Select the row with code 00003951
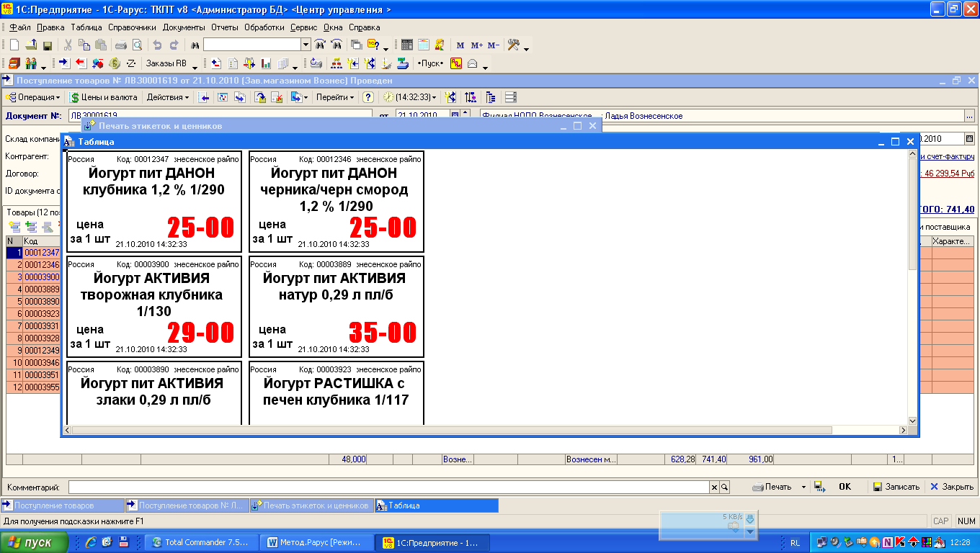The height and width of the screenshot is (553, 980). [x=33, y=375]
